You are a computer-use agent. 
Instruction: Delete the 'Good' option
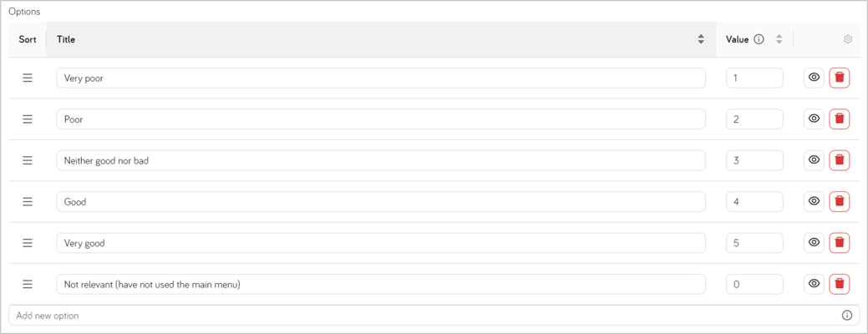[840, 202]
